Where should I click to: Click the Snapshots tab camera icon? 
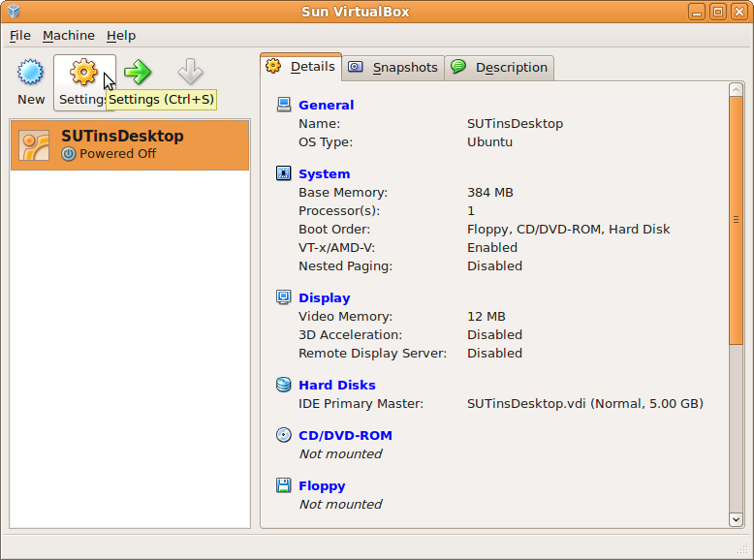pyautogui.click(x=356, y=66)
